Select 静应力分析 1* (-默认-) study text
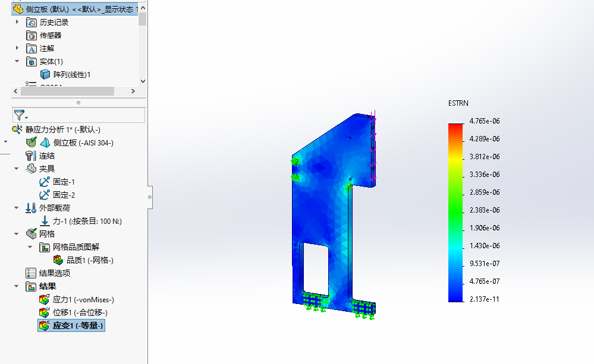 (x=63, y=130)
